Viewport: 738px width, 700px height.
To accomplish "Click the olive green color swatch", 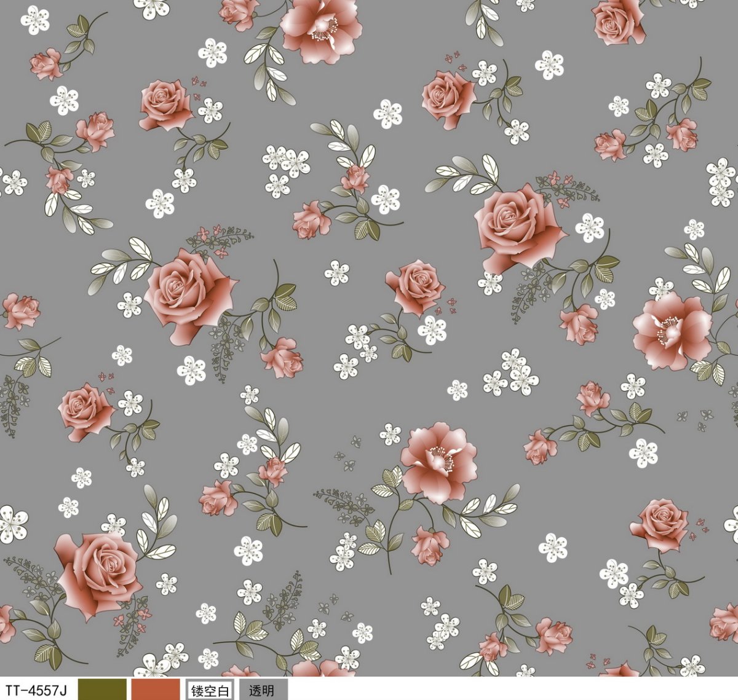I will (102, 689).
